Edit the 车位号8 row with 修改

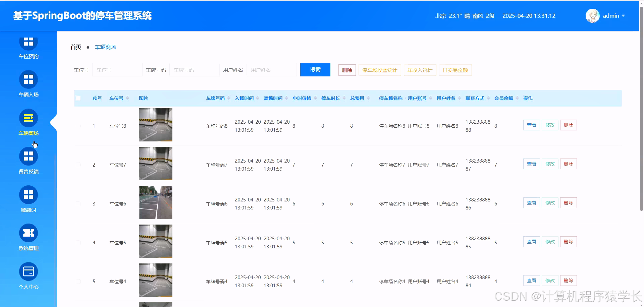click(550, 125)
